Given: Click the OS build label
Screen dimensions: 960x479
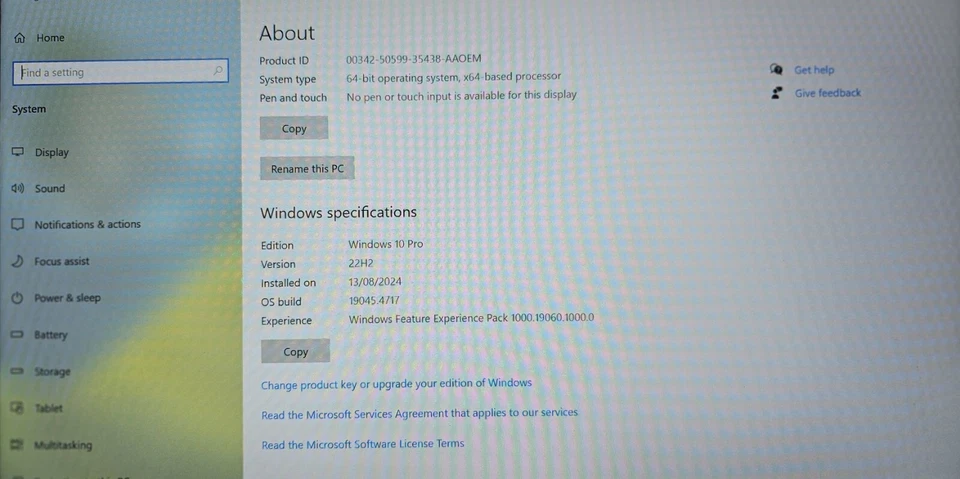Looking at the screenshot, I should click(281, 302).
